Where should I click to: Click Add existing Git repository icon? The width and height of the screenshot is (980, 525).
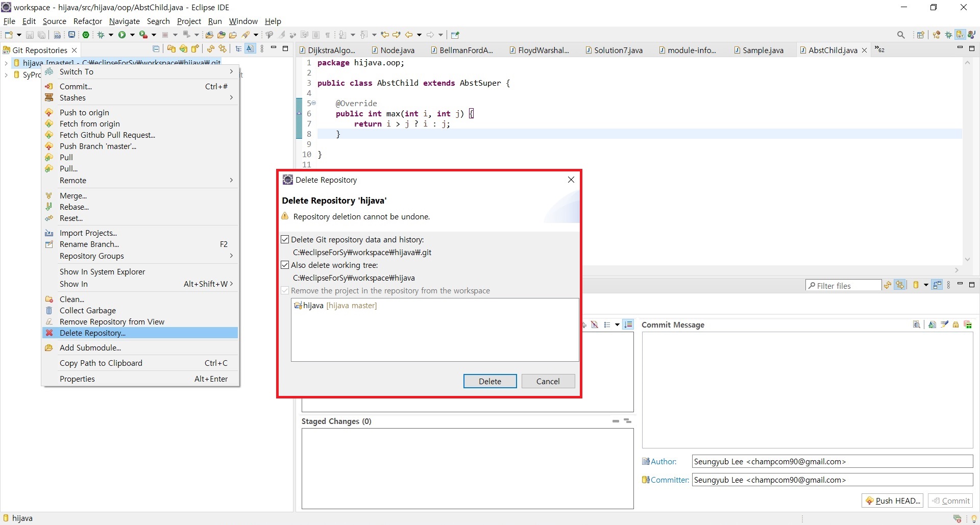point(171,49)
